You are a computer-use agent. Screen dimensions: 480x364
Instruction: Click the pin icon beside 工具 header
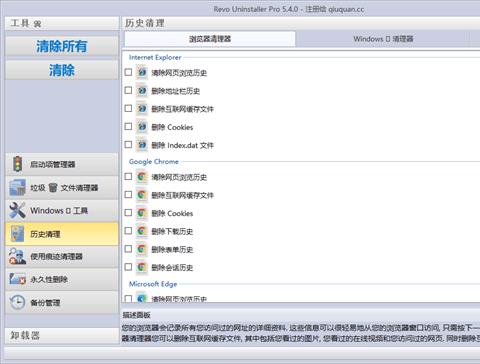click(x=37, y=24)
